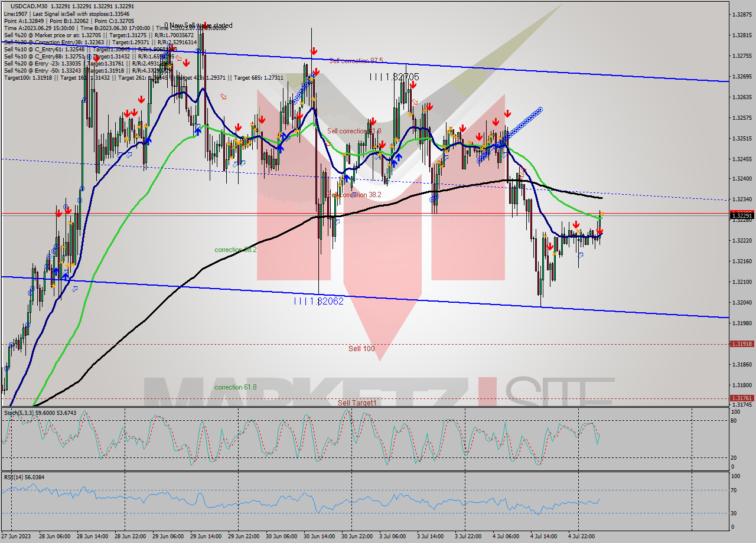756x543 pixels.
Task: Click 1.32160 on the price axis
Action: [x=742, y=261]
